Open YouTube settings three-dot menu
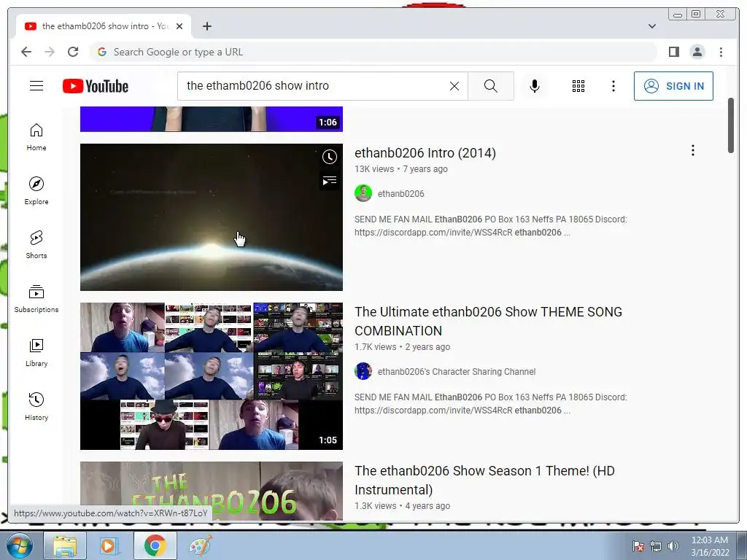 613,86
